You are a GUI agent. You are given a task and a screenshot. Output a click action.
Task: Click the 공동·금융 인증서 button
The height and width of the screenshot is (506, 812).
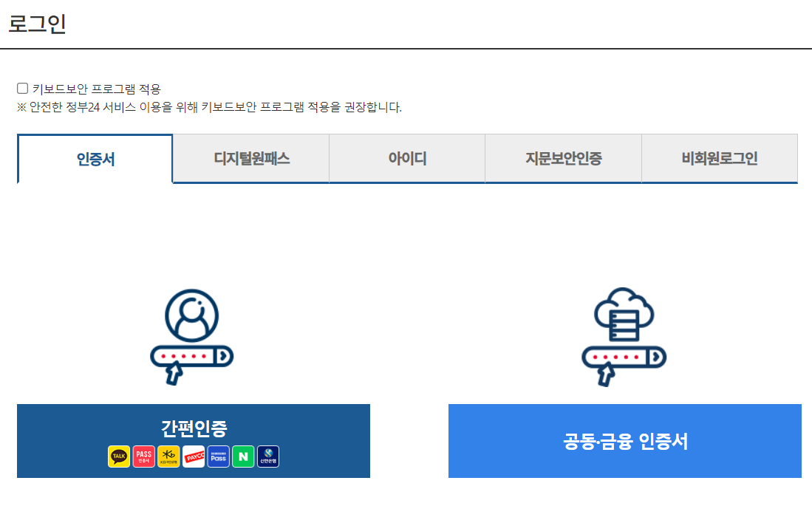624,441
